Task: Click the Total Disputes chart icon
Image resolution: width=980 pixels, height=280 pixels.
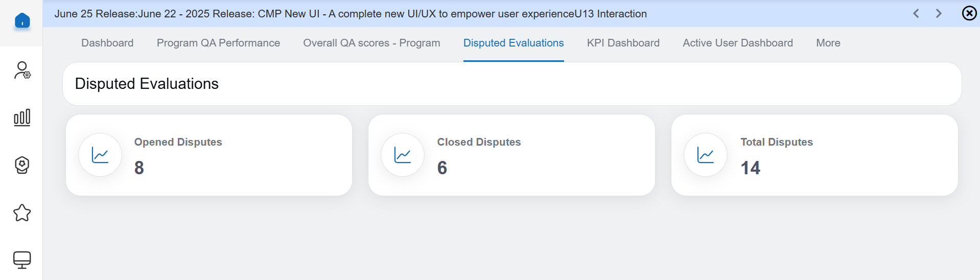Action: point(706,155)
